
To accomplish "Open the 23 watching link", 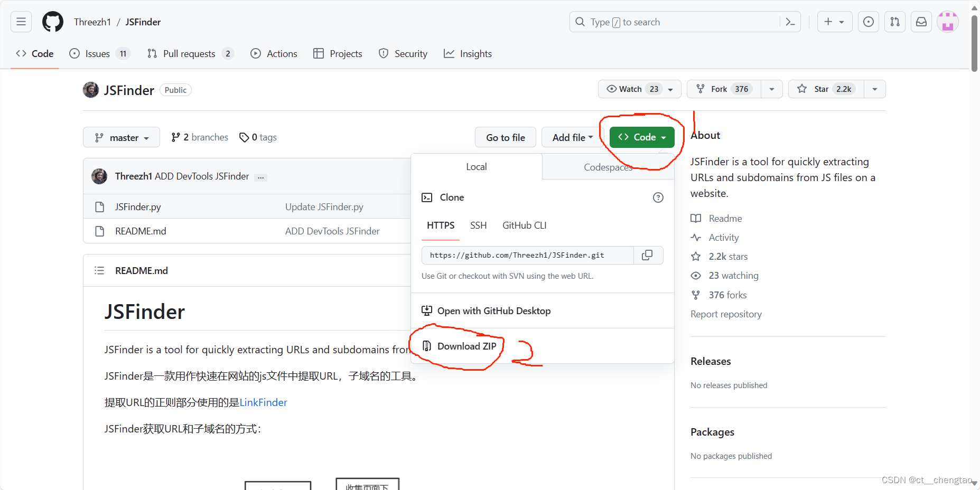I will click(x=724, y=276).
